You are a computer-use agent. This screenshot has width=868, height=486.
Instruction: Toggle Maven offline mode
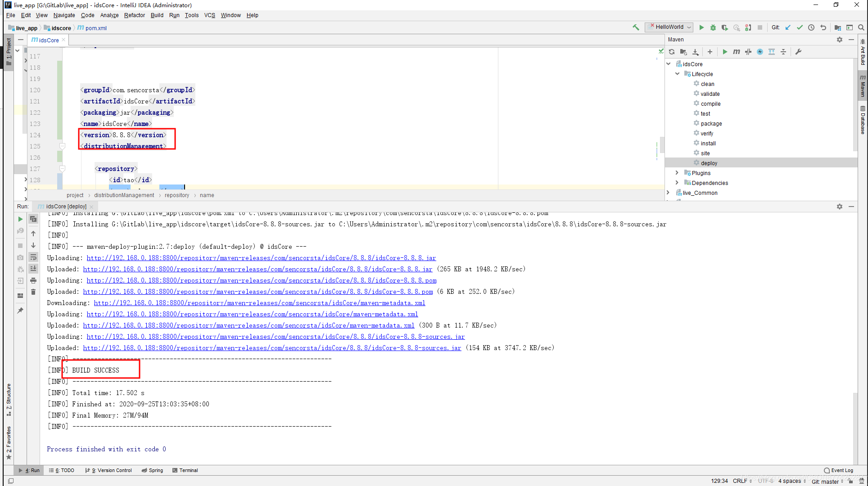(748, 52)
